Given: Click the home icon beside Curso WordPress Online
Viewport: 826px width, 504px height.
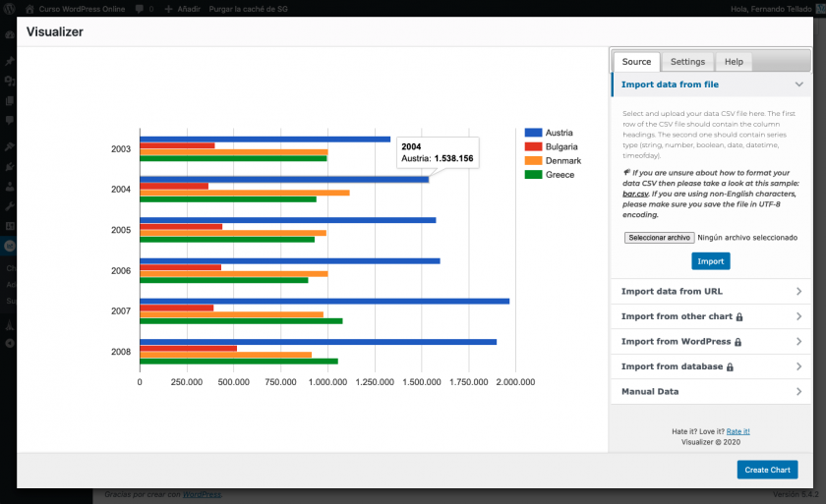Looking at the screenshot, I should 29,8.
